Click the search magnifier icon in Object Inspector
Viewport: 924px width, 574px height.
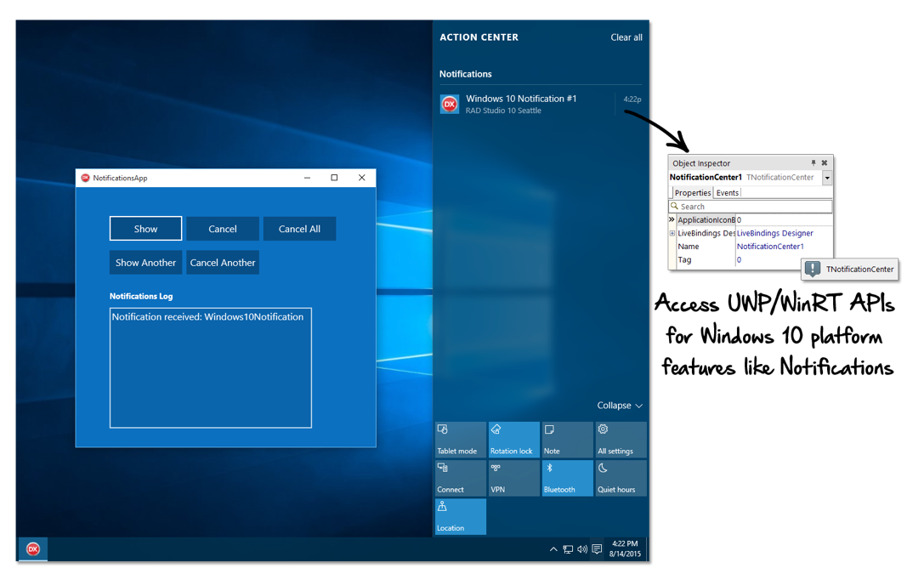pyautogui.click(x=674, y=207)
